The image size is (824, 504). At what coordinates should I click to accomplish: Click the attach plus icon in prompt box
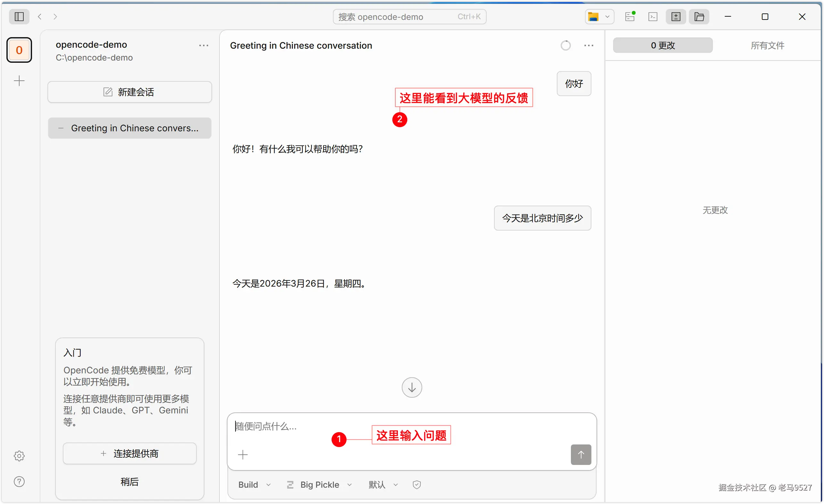(x=243, y=454)
